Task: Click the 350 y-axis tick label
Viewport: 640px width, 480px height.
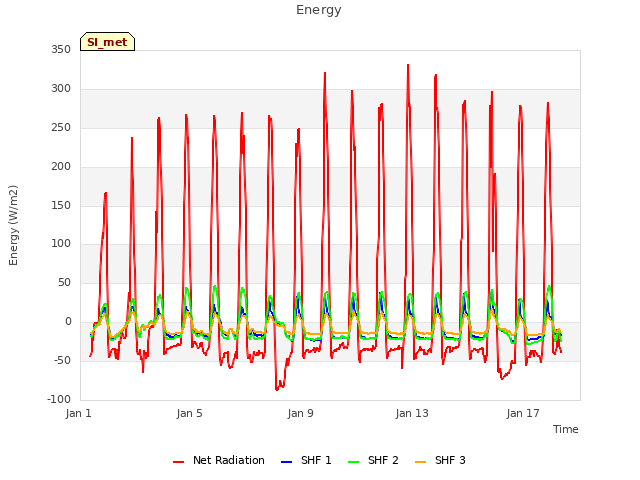Action: pyautogui.click(x=61, y=49)
